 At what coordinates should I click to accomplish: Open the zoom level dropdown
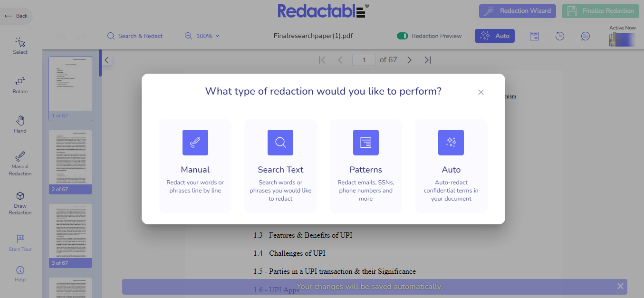pyautogui.click(x=202, y=36)
